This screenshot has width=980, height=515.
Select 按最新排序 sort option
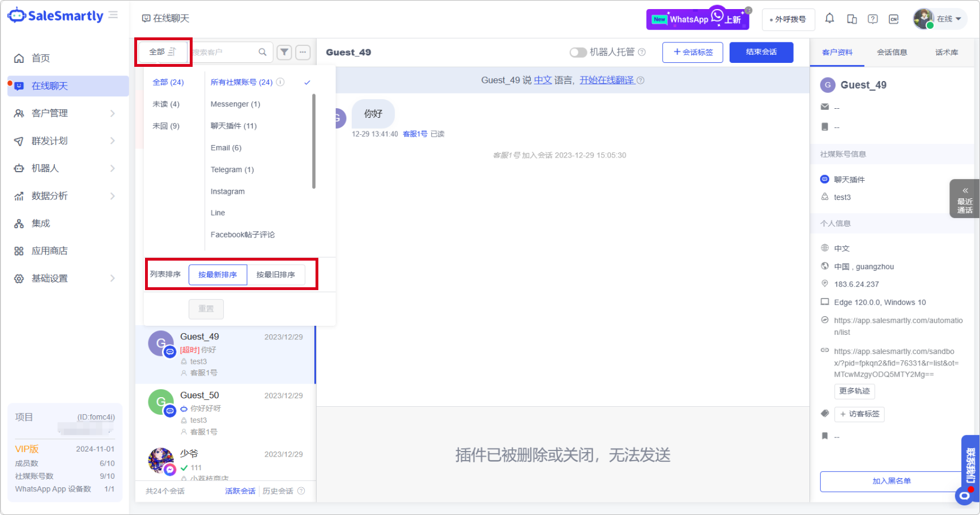point(218,275)
